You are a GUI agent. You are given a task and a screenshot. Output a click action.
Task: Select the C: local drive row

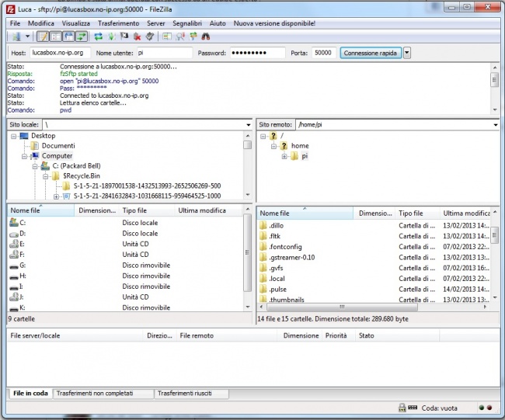click(x=126, y=223)
